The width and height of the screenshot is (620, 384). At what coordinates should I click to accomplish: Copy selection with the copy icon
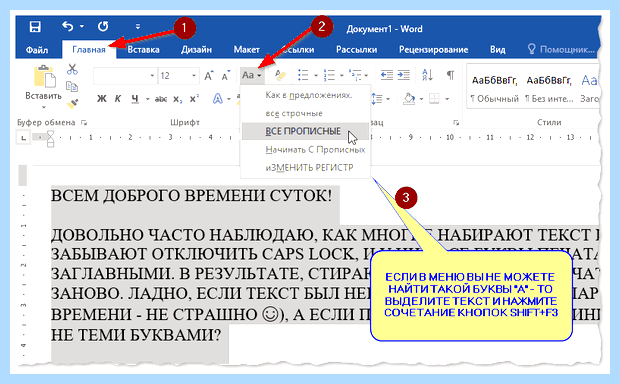pyautogui.click(x=72, y=86)
